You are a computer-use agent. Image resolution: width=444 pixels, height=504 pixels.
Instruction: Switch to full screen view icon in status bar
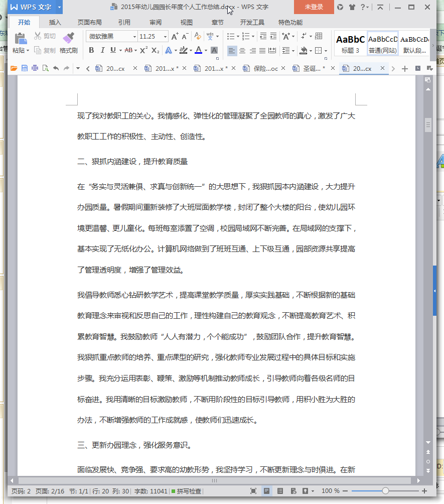click(253, 491)
